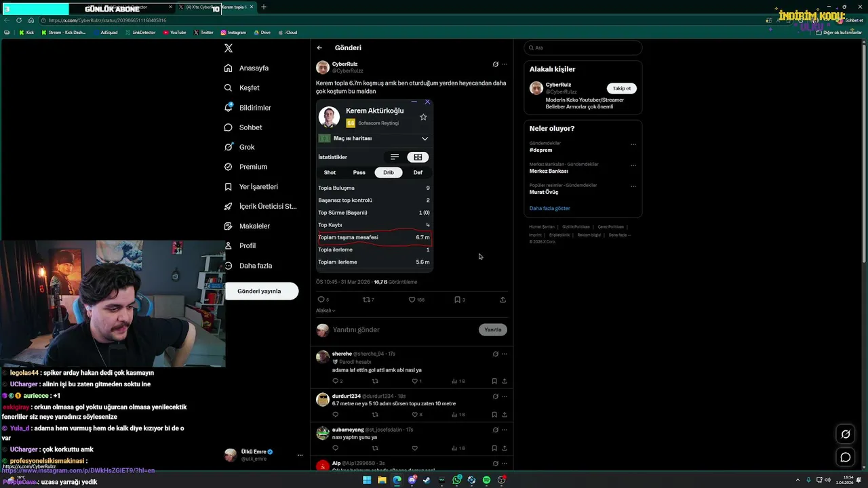The width and height of the screenshot is (868, 488).
Task: Like durdur1234's reply
Action: coord(415,415)
